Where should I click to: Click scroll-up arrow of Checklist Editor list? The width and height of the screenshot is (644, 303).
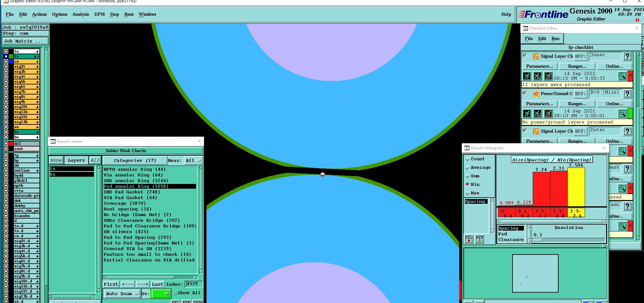coord(638,54)
